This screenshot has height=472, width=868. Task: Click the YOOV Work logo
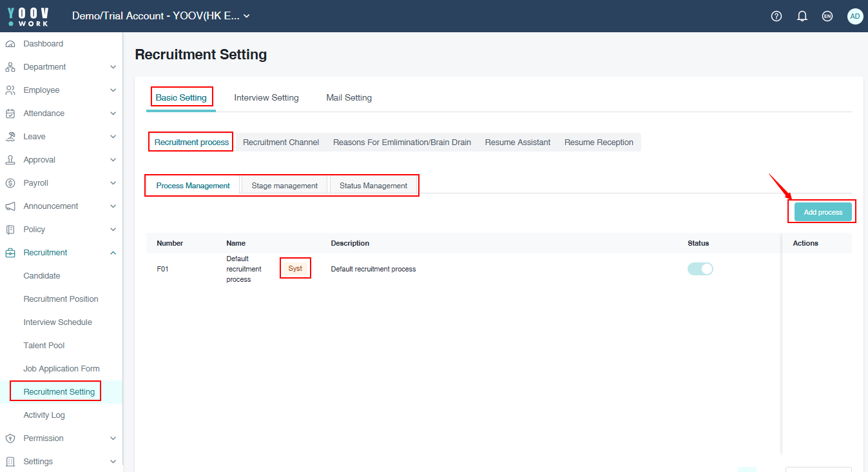(28, 16)
